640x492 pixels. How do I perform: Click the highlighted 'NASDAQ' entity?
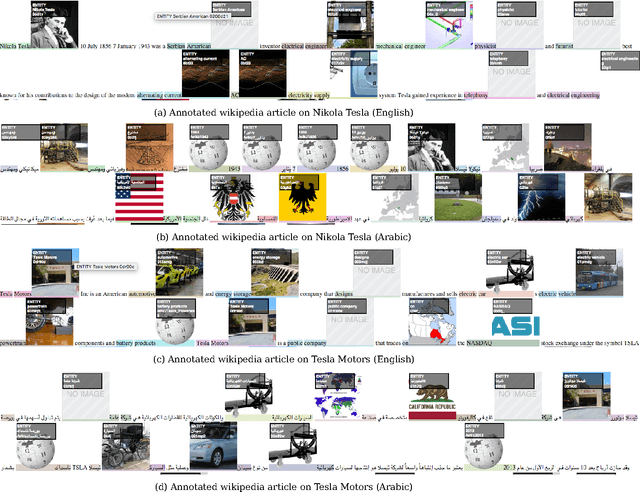479,343
